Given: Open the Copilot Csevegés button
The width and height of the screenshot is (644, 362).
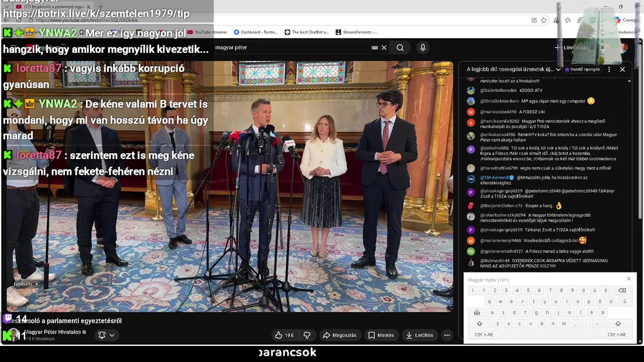Looking at the screenshot, I should (x=626, y=20).
